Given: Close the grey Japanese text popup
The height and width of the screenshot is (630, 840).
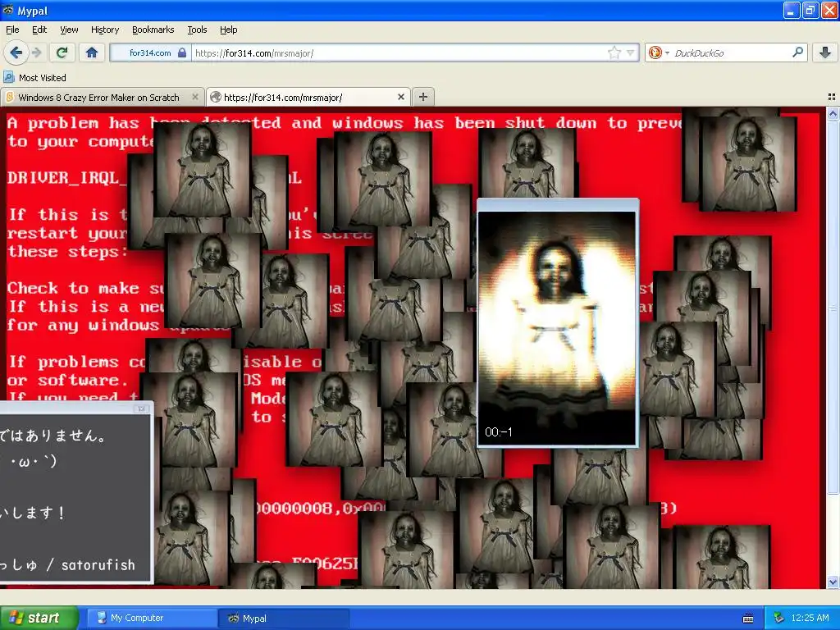Looking at the screenshot, I should coord(141,409).
